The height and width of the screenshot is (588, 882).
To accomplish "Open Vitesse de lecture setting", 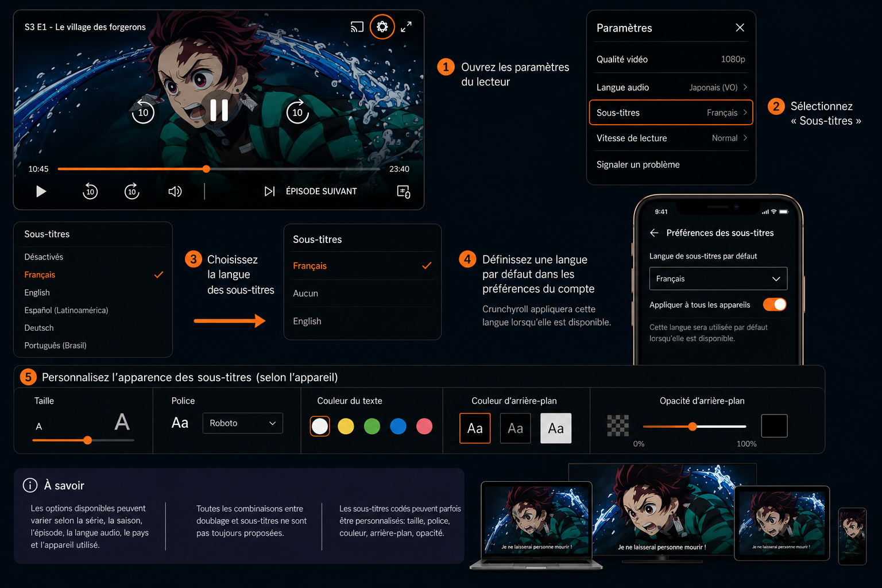I will click(671, 138).
